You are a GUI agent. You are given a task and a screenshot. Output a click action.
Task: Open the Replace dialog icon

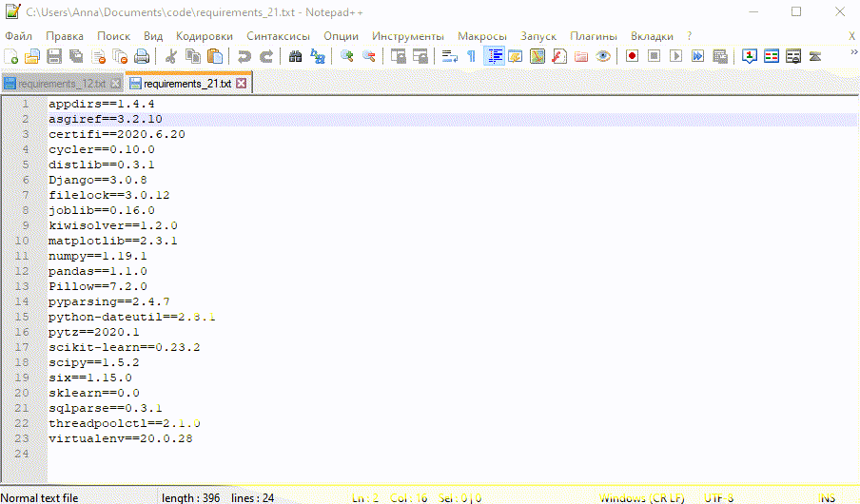(x=318, y=56)
